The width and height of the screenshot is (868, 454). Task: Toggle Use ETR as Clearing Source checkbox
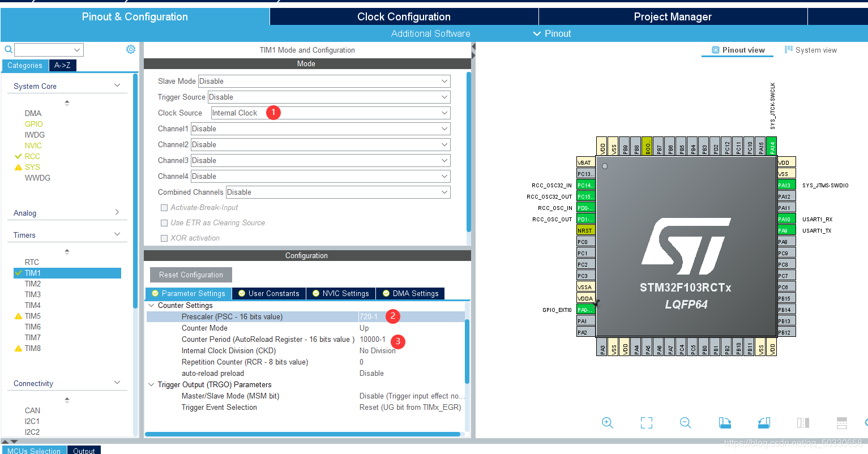click(164, 223)
